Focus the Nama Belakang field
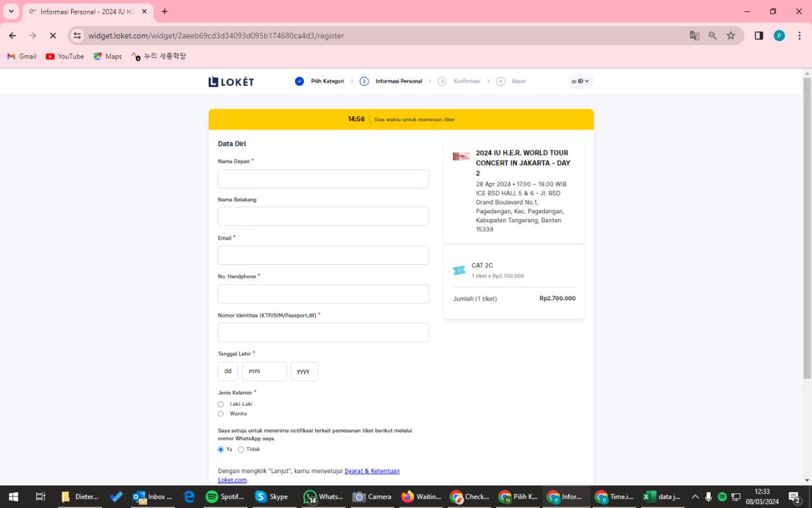 click(323, 216)
